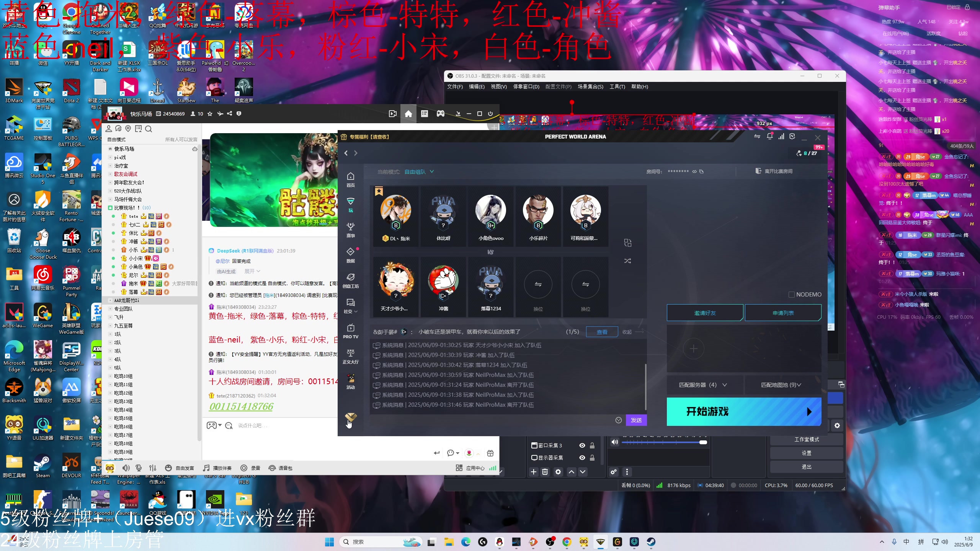The image size is (980, 551).
Task: Hide 显示器采集 source with eye icon
Action: pos(582,458)
